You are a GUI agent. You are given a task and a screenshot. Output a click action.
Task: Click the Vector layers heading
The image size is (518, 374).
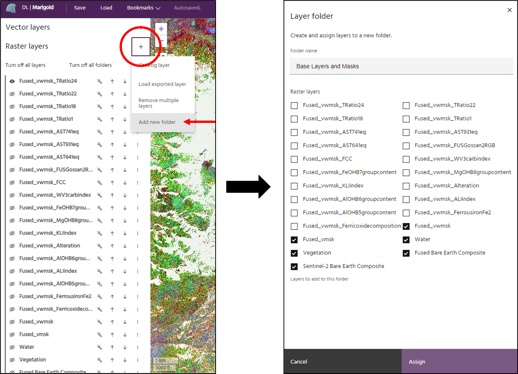coord(28,27)
